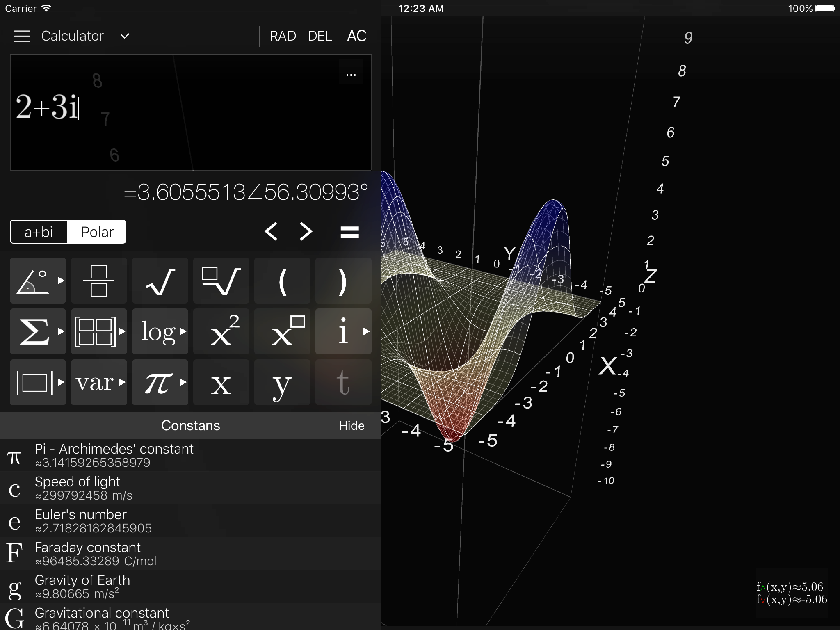Insert a fraction template
Screen dimensions: 840x630
click(99, 281)
